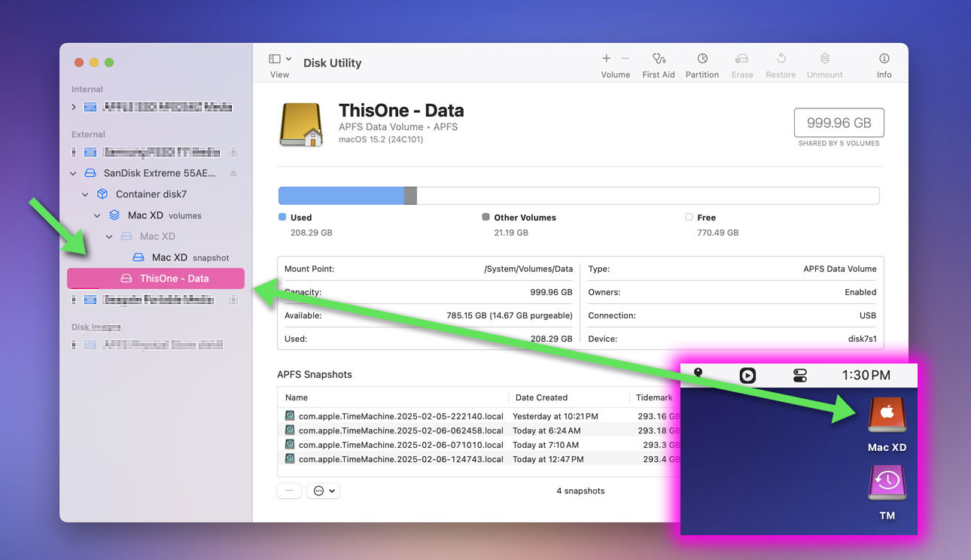This screenshot has height=560, width=971.
Task: Collapse the Mac XD volumes group
Action: click(98, 215)
